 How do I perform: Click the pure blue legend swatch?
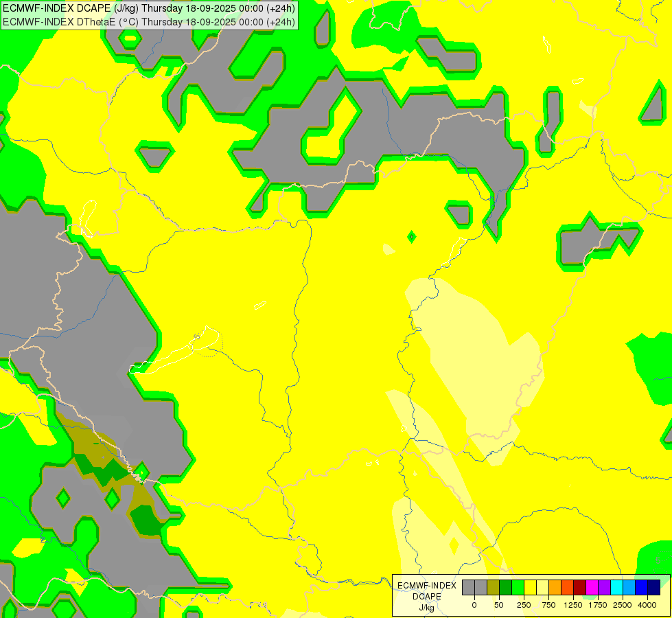(x=641, y=587)
